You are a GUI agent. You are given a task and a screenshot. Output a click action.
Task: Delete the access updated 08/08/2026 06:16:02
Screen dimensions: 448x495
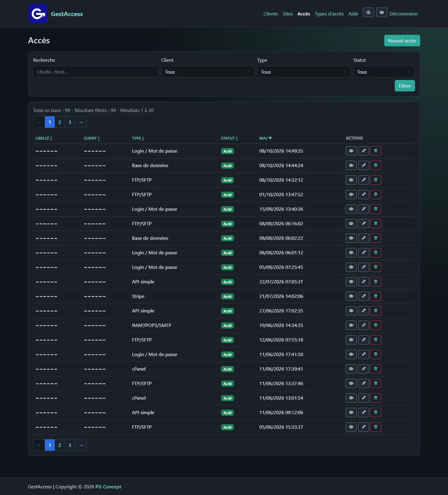click(x=375, y=223)
